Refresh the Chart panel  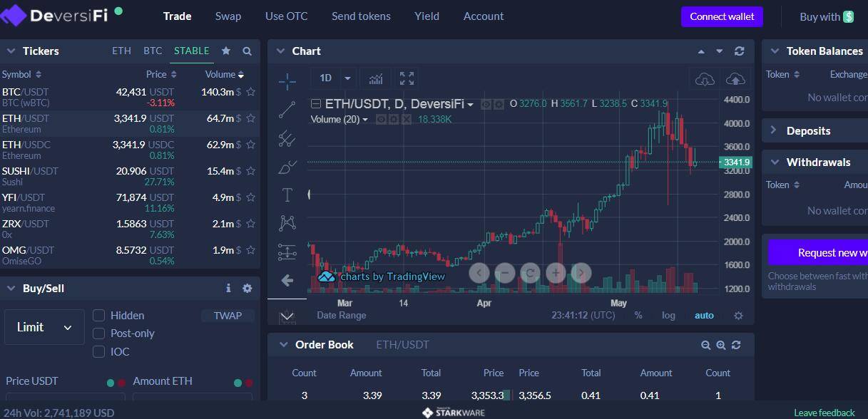739,51
